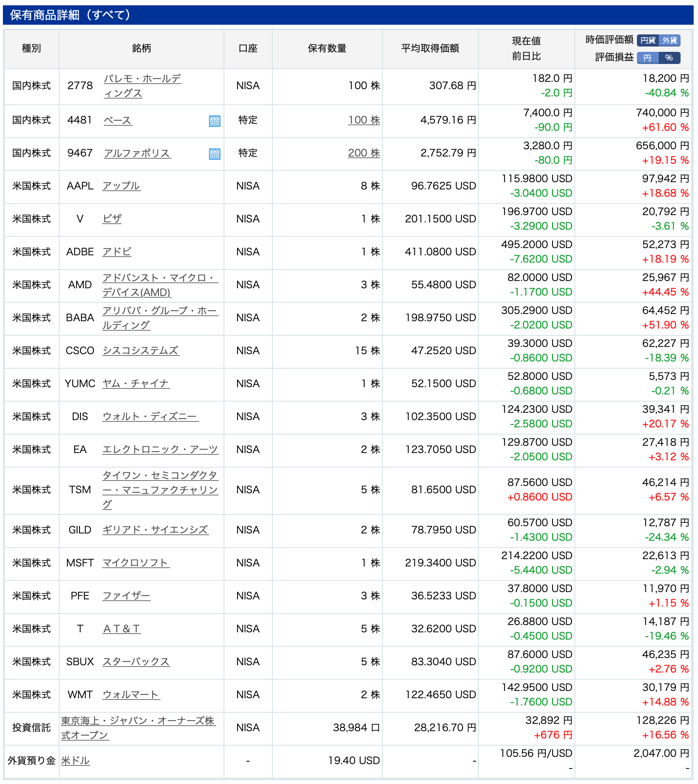Click the 100 株 quantity link for ベース
Image resolution: width=698 pixels, height=784 pixels.
coord(364,120)
